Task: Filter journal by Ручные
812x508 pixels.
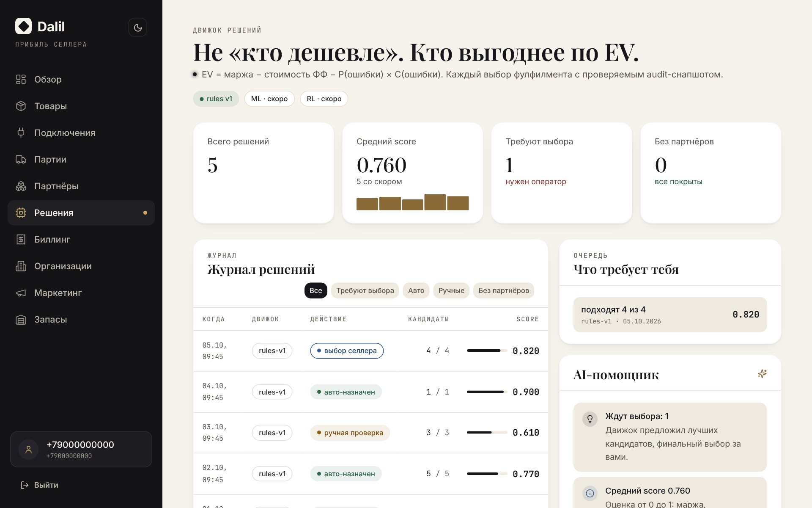Action: pos(451,290)
